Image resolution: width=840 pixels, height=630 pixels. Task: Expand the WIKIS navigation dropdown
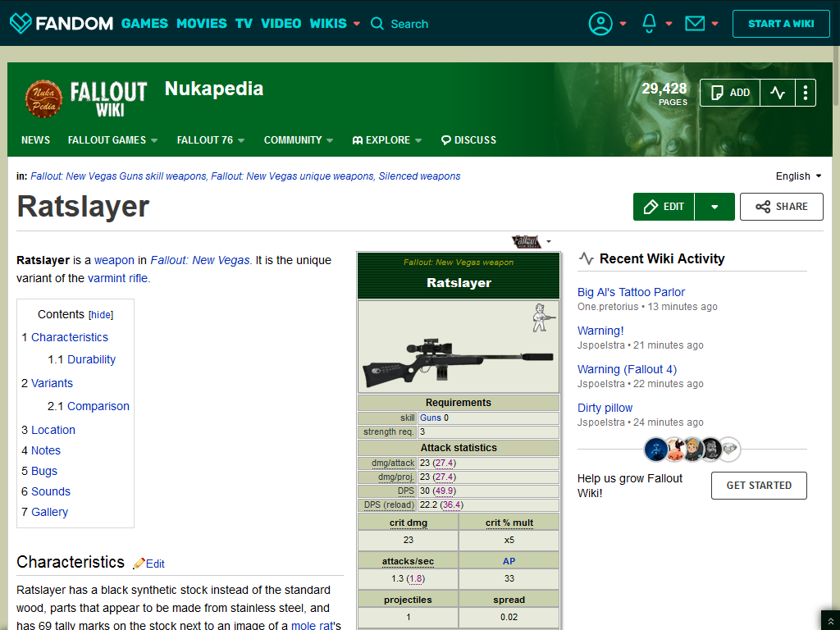[x=334, y=24]
